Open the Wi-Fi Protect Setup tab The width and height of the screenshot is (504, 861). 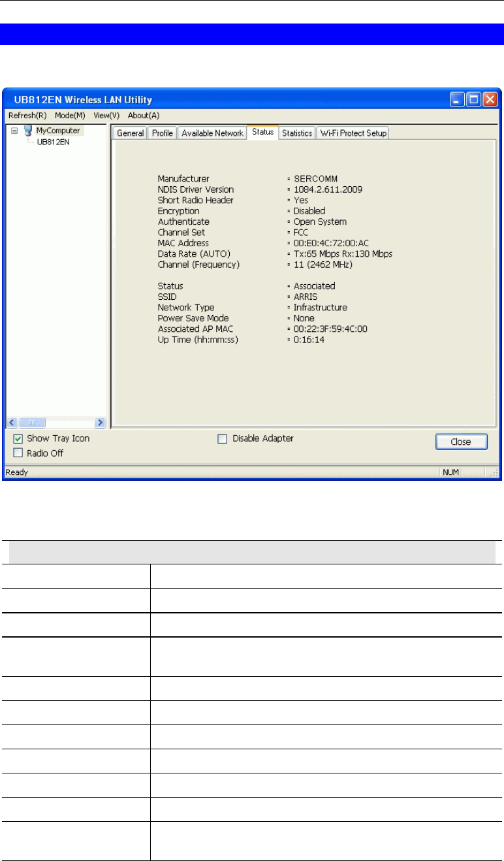pos(353,133)
